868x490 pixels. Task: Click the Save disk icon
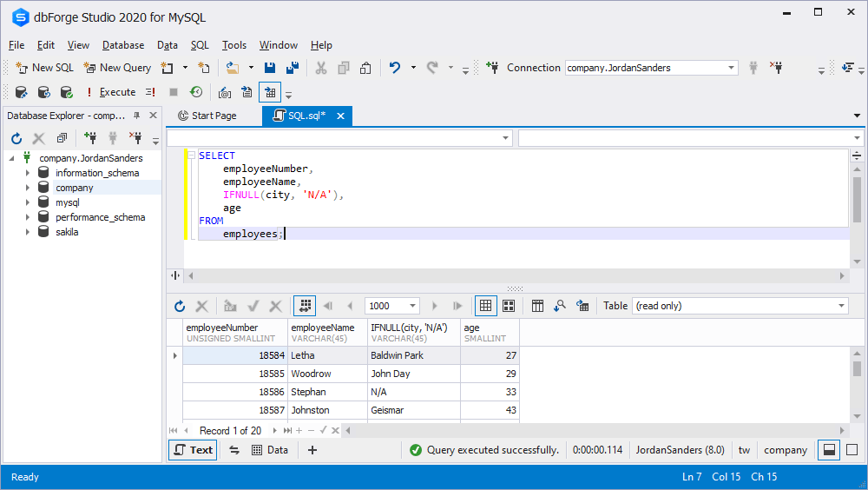270,68
